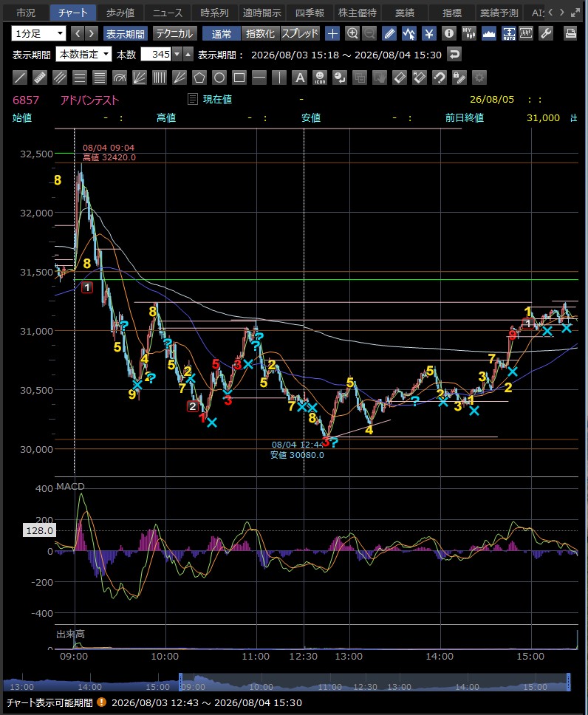Select the fan lines drawing tool
The height and width of the screenshot is (715, 588).
click(x=140, y=78)
